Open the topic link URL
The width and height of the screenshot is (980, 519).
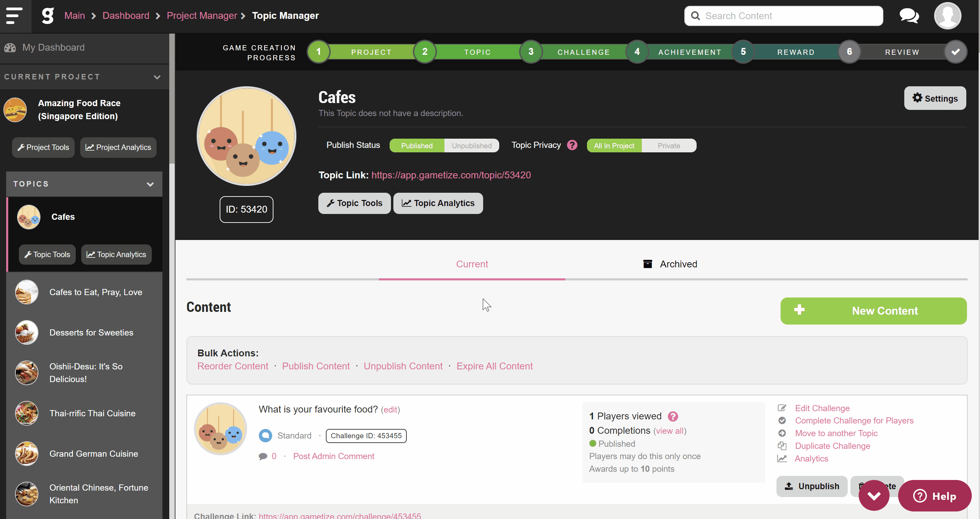[x=451, y=175]
